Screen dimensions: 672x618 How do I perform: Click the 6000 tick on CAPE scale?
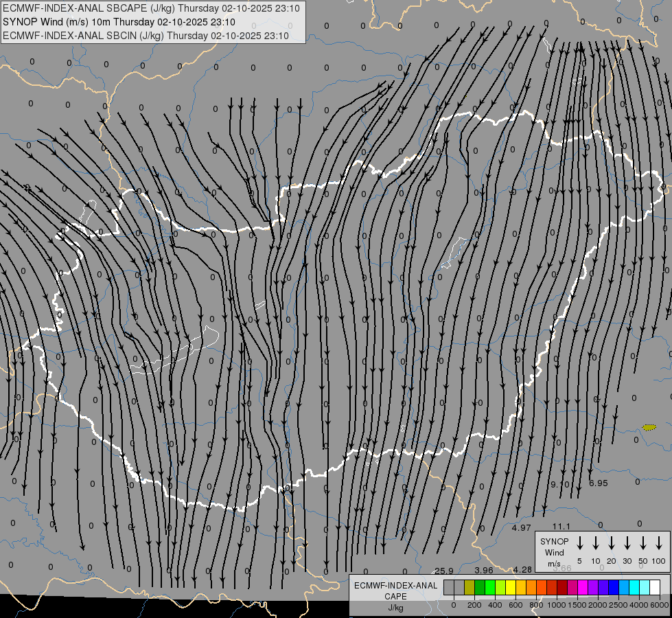[x=660, y=605]
